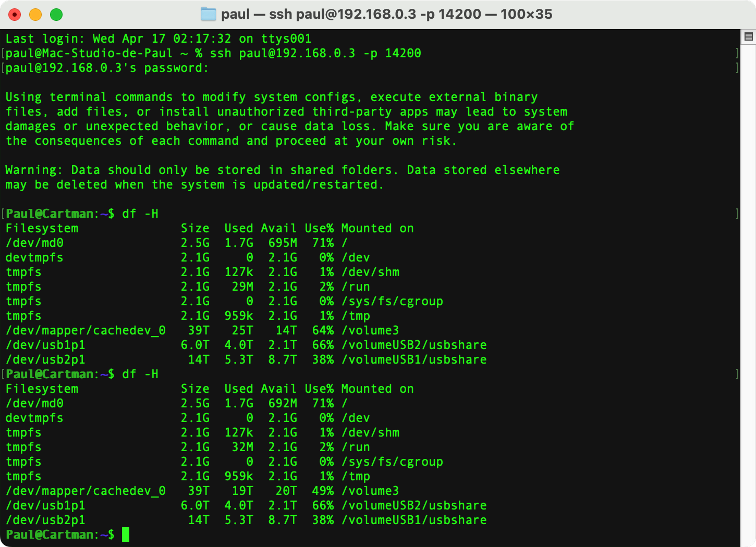Click the last /volumeUSB1/usbshare mount path
Screen dimensions: 756x547
tap(414, 520)
